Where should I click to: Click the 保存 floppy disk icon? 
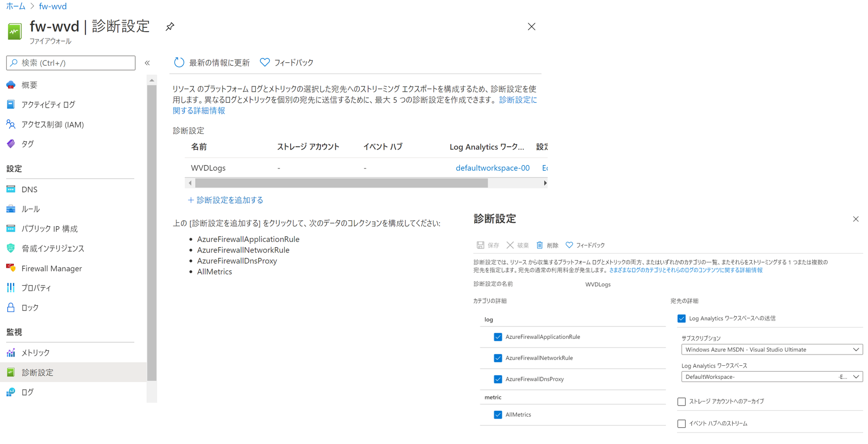[480, 245]
